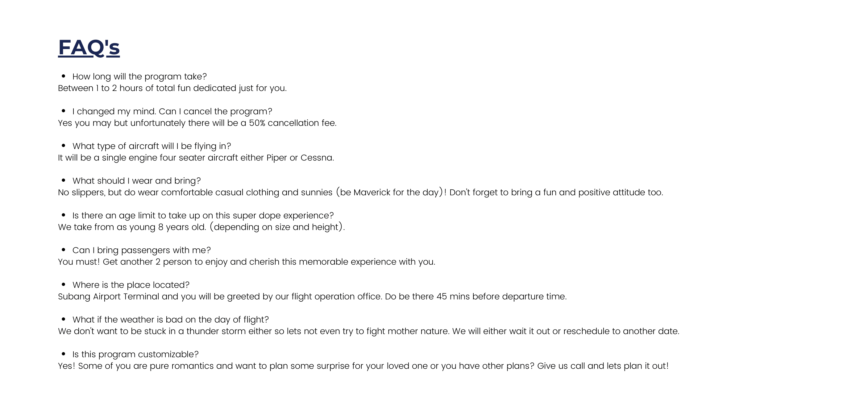Select 'What should I wear and bring?' question
The image size is (868, 418).
(x=136, y=180)
